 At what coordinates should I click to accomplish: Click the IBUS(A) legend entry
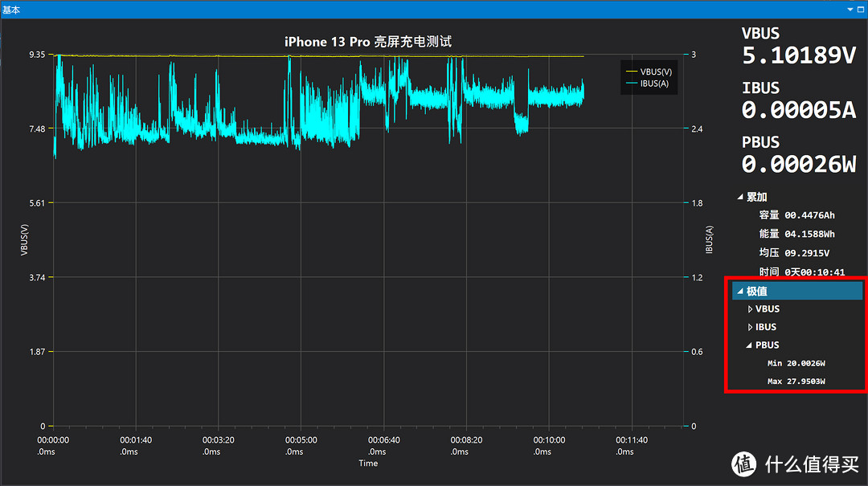pyautogui.click(x=647, y=84)
